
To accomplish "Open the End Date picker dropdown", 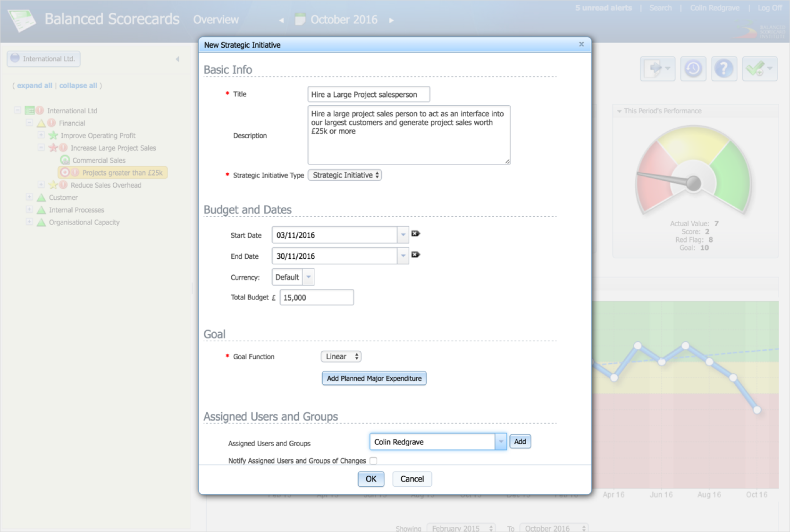I will (403, 256).
